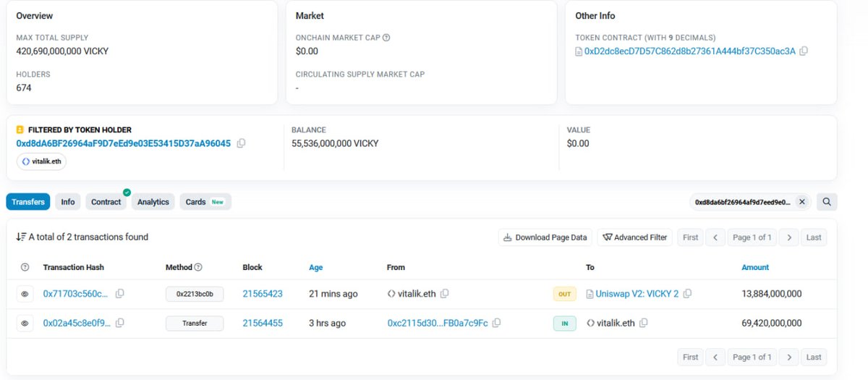Copy the token contract address
The image size is (868, 380).
coord(804,51)
